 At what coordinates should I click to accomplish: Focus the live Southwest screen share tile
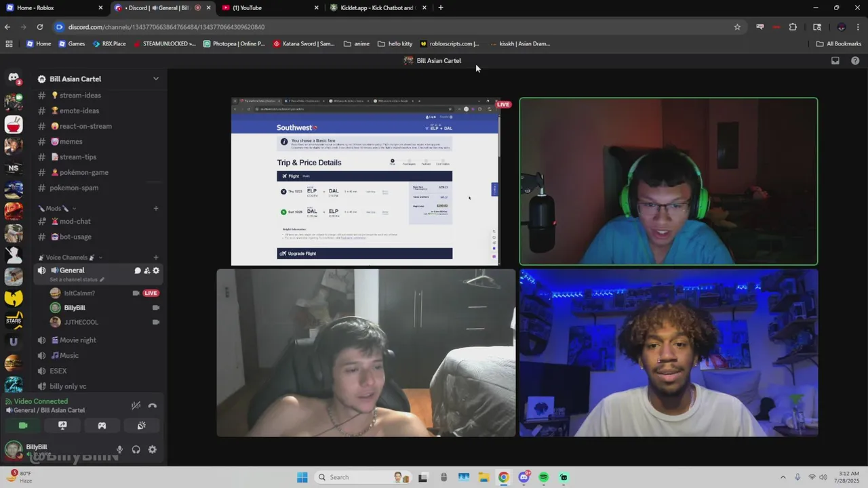pyautogui.click(x=366, y=182)
